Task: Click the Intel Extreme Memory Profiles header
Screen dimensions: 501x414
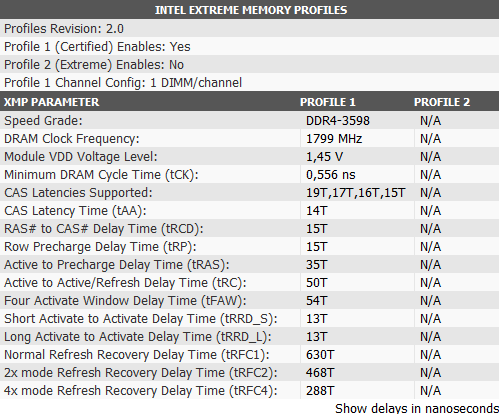Action: pos(251,10)
